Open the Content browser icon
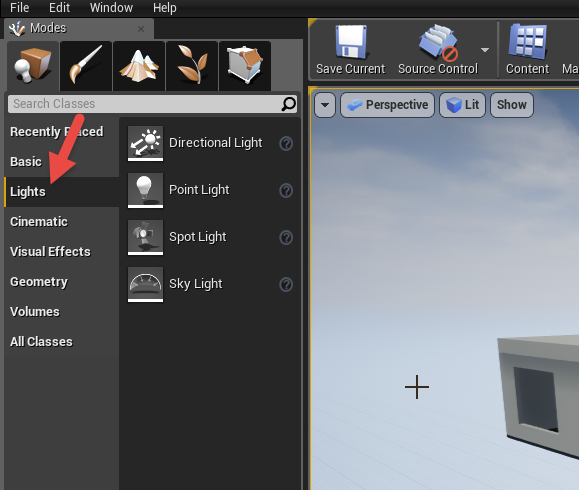Screen dimensions: 579x490 [527, 42]
